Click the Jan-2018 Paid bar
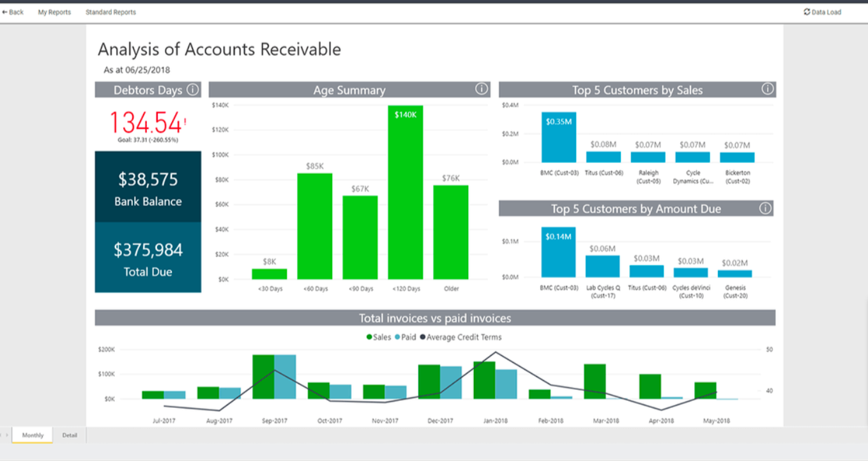 point(506,384)
